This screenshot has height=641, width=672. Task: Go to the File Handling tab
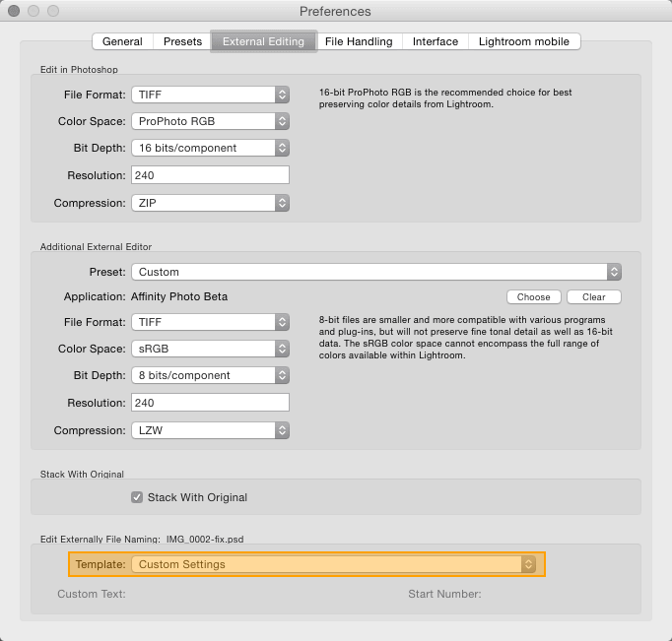pyautogui.click(x=359, y=41)
